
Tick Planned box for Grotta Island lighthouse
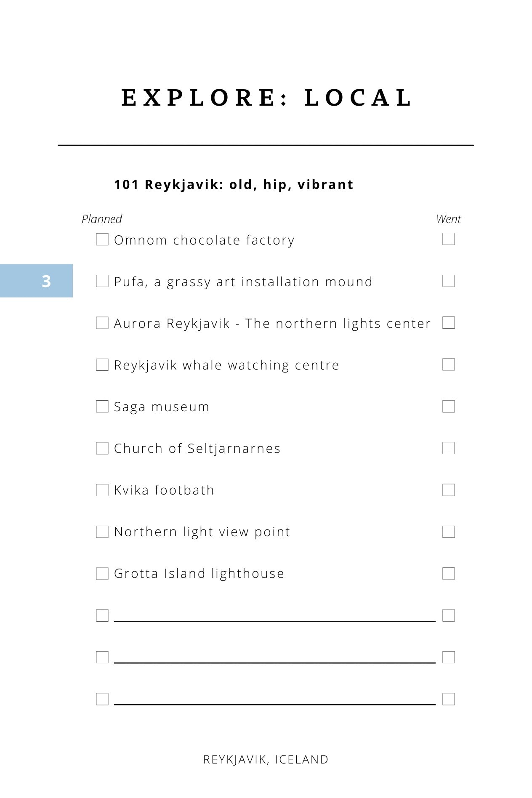[x=102, y=574]
